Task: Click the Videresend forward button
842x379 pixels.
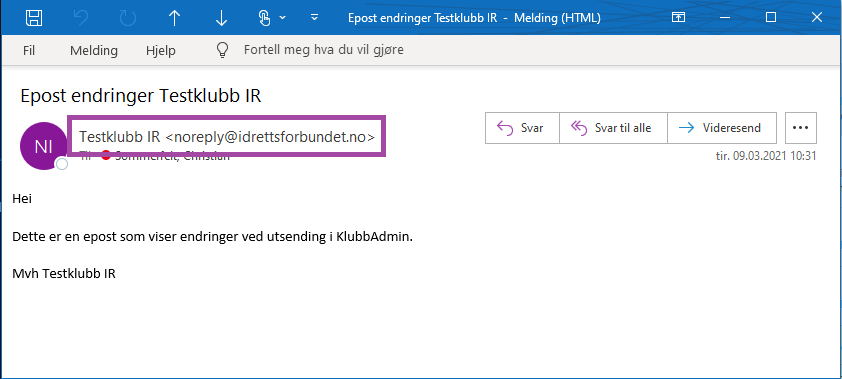Action: [x=722, y=128]
